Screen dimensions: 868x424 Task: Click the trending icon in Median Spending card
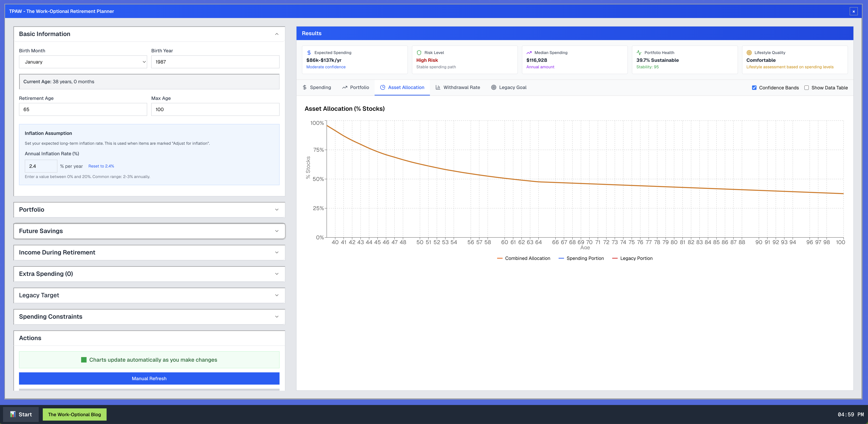pos(529,53)
